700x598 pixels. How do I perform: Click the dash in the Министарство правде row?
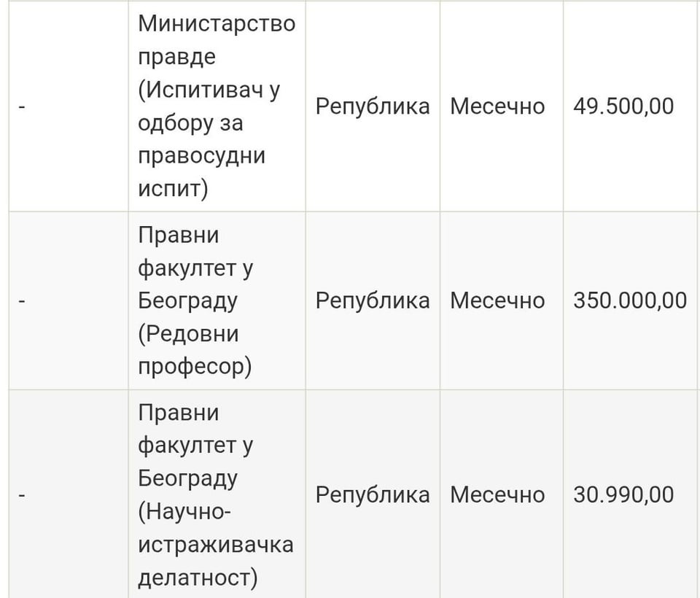(x=22, y=107)
